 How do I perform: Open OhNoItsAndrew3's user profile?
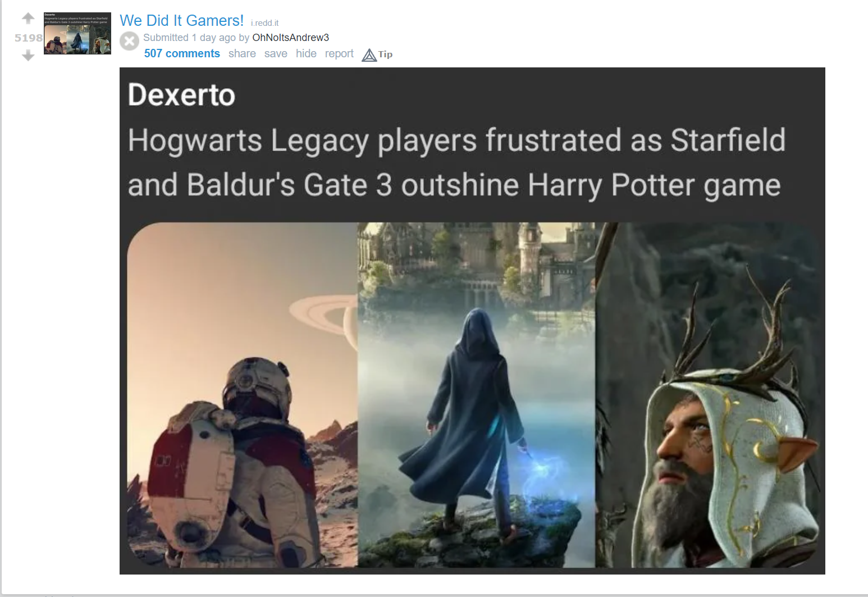point(291,38)
